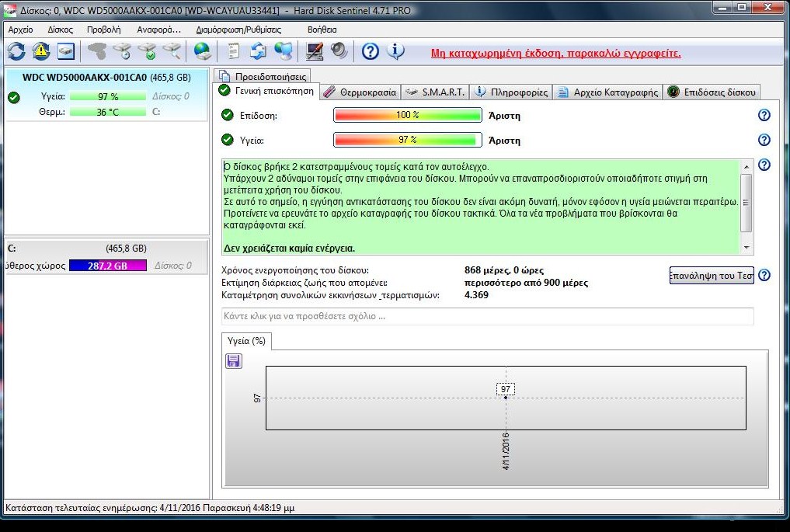Click the refresh-with-warning-triangle toolbar icon
The width and height of the screenshot is (790, 532).
point(41,51)
